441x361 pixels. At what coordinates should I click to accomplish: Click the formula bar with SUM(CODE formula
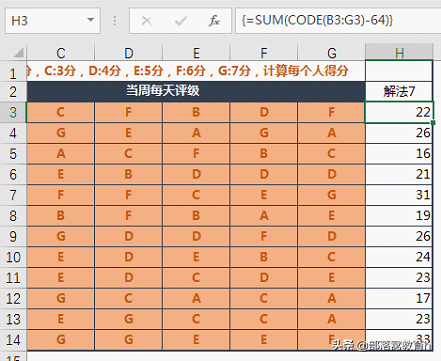pos(338,21)
